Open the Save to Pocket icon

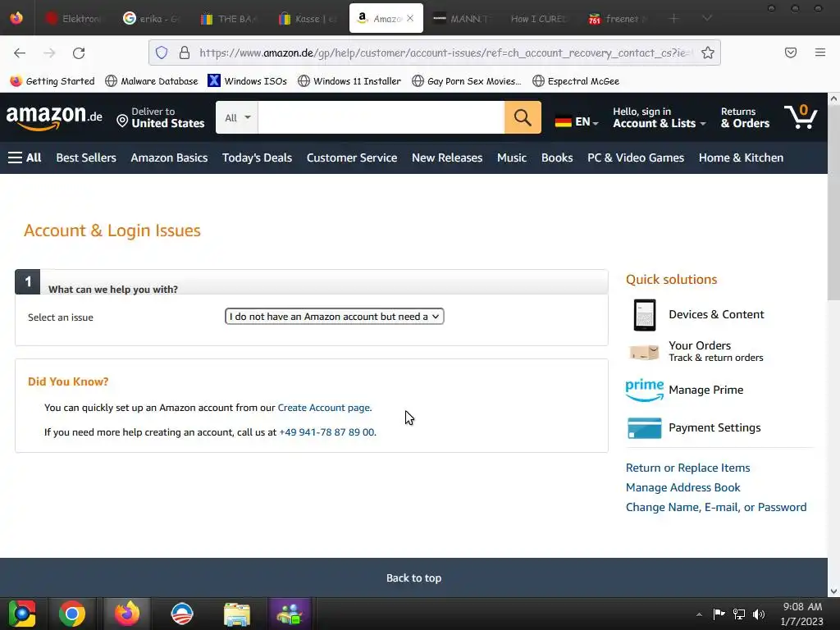[x=791, y=52]
